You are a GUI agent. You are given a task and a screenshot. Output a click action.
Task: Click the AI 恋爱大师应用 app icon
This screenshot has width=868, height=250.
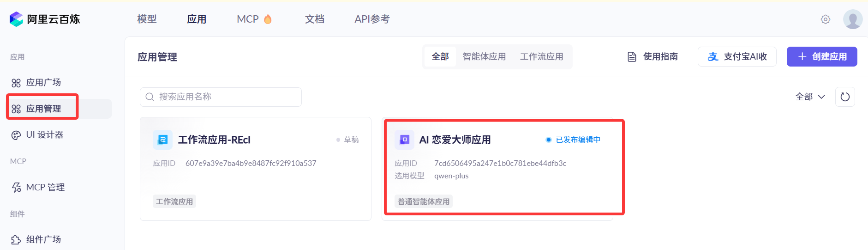pyautogui.click(x=404, y=140)
